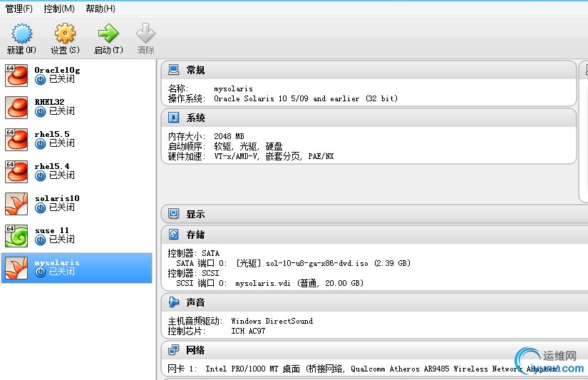The width and height of the screenshot is (588, 380).
Task: Click the 系统 system section chip icon
Action: click(x=173, y=118)
